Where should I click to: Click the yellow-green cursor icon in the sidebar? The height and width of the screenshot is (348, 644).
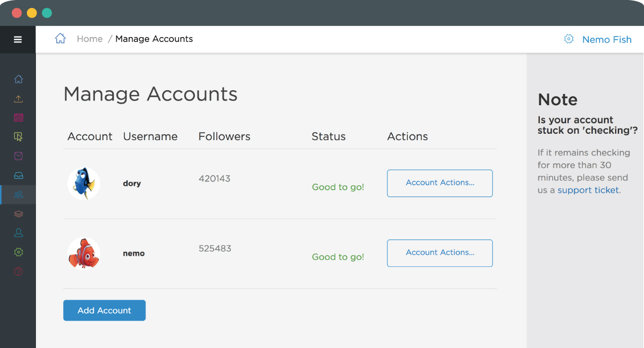click(x=18, y=137)
